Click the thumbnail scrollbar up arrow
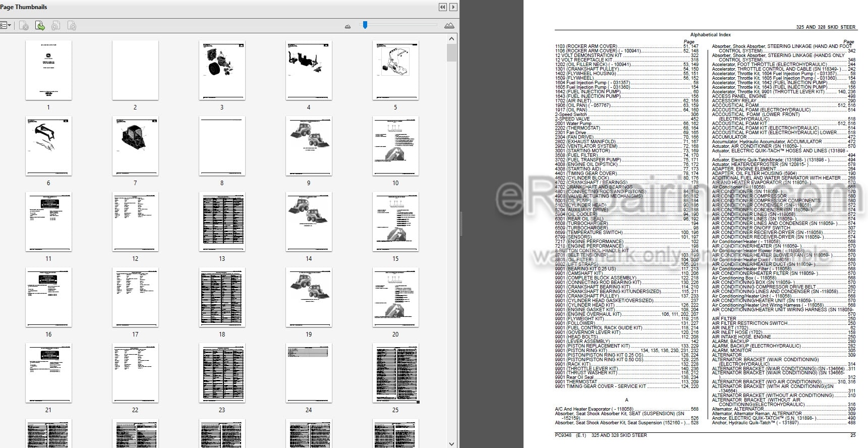868x448 pixels. (452, 39)
